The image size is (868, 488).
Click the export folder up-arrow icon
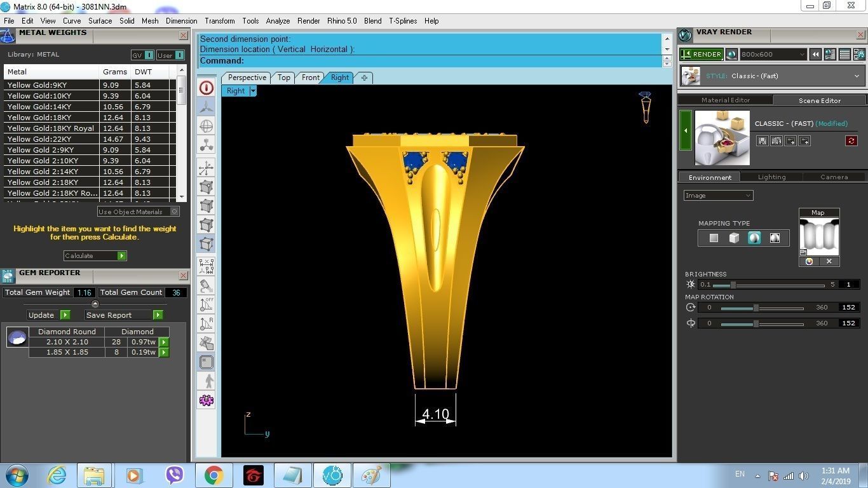click(804, 140)
